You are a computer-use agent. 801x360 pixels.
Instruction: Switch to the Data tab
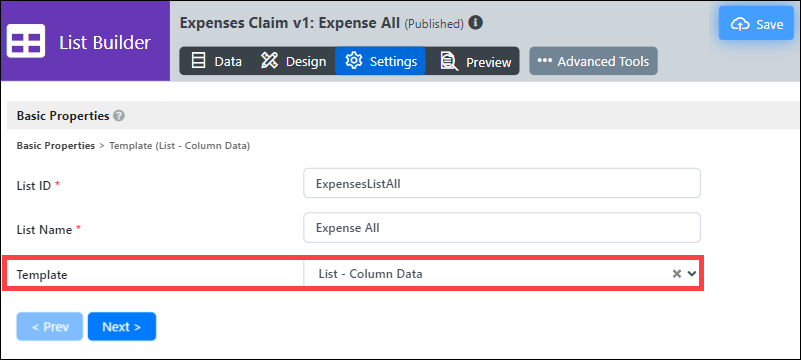(217, 61)
